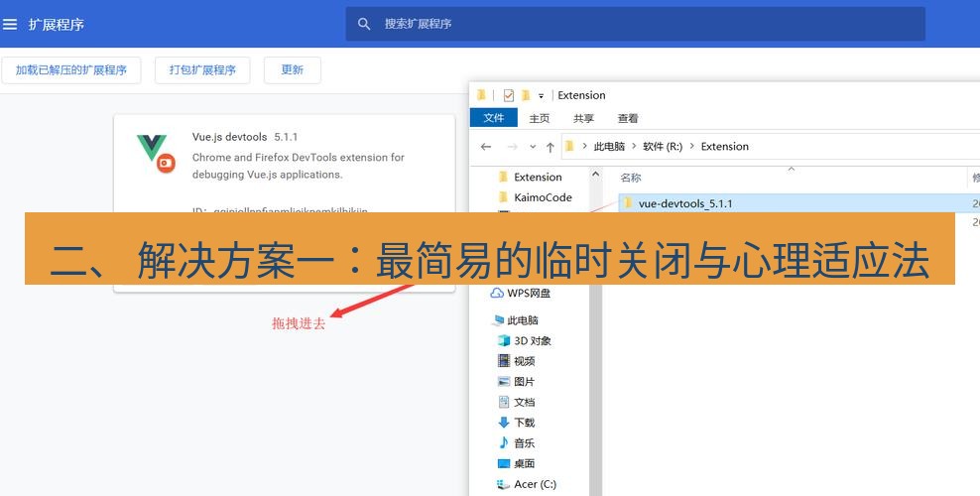Image resolution: width=980 pixels, height=496 pixels.
Task: Click 软件 (R:) in the address breadcrumb
Action: [663, 146]
